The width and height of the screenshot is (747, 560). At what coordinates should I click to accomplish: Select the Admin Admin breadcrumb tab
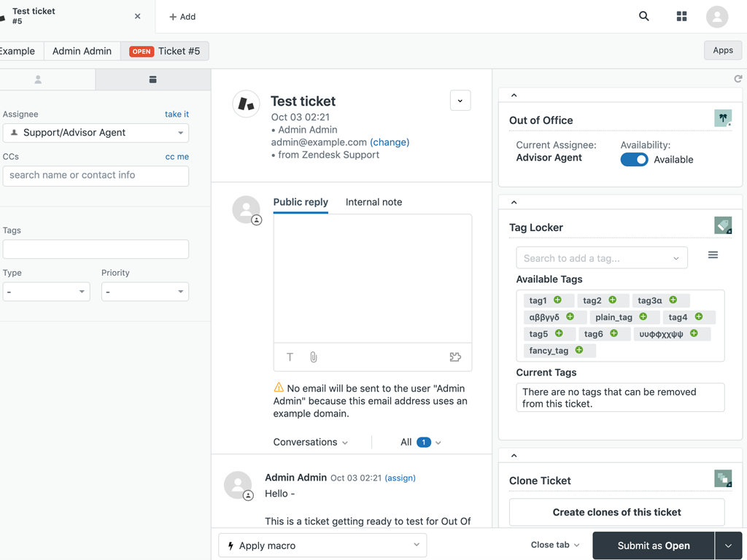(82, 51)
